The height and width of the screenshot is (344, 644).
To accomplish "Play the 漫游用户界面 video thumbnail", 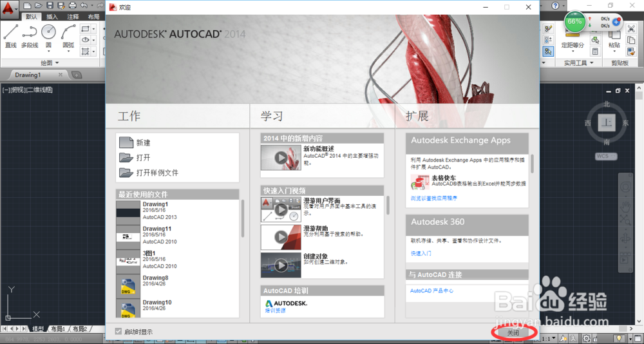I will click(x=281, y=209).
